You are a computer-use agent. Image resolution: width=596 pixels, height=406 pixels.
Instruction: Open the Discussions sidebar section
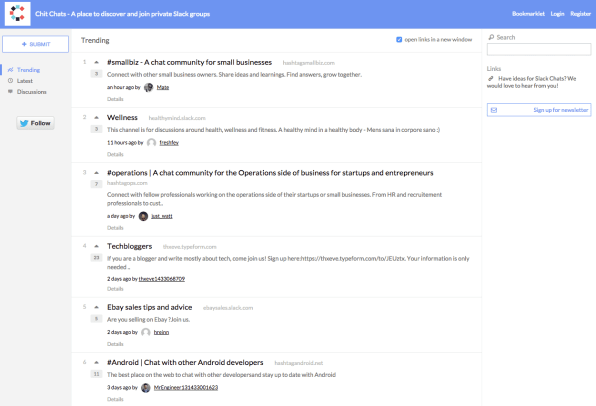32,92
